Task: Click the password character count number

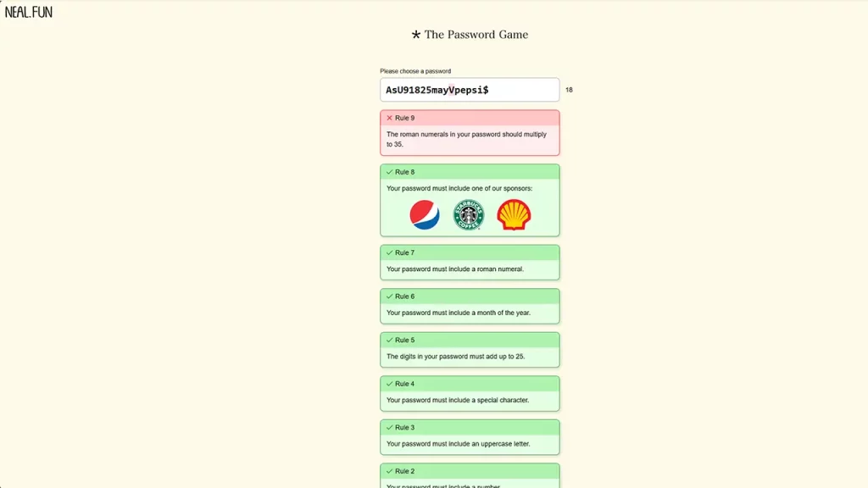Action: point(569,90)
